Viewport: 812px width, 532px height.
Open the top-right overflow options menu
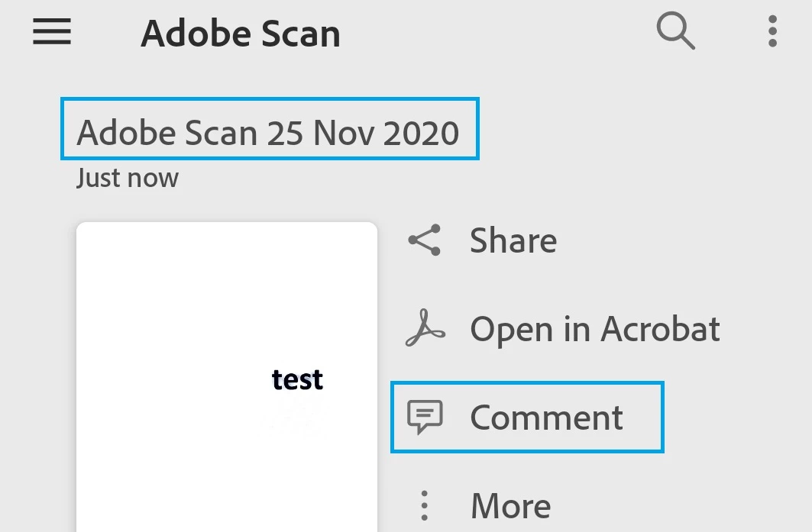772,33
